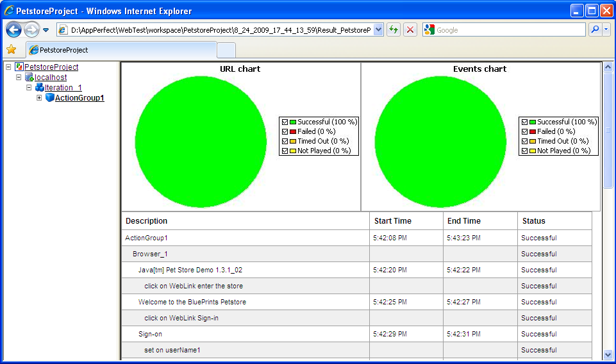616x364 pixels.
Task: Click the ActionGroup1 blue cube icon
Action: click(x=50, y=98)
